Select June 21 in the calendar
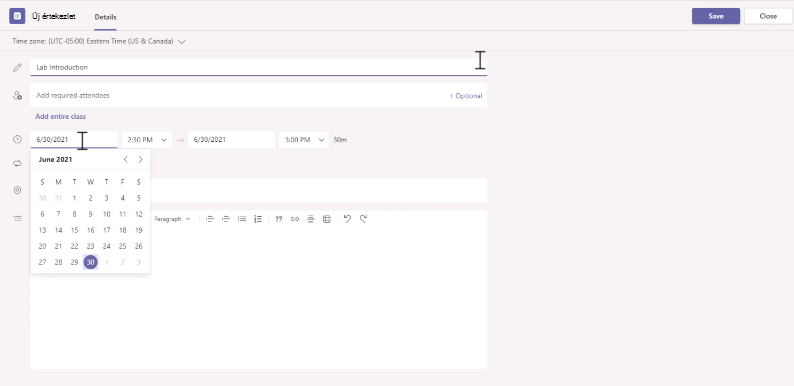 click(58, 246)
